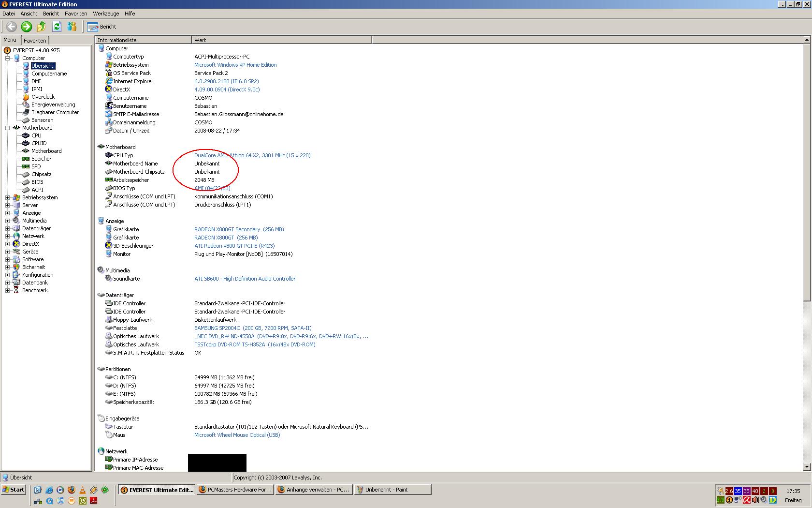
Task: Click the Energieverwaltung icon in tree
Action: click(26, 105)
